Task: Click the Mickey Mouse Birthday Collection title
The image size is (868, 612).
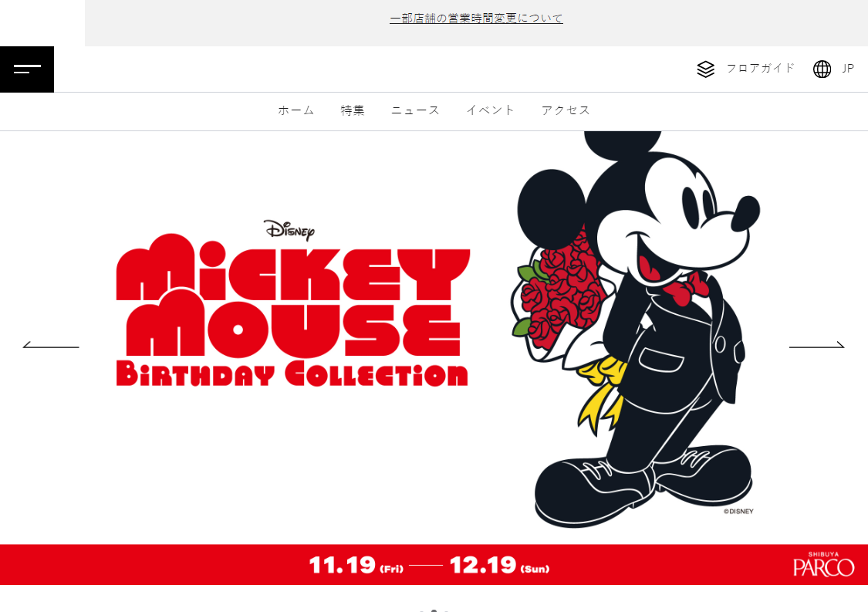Action: 293,310
